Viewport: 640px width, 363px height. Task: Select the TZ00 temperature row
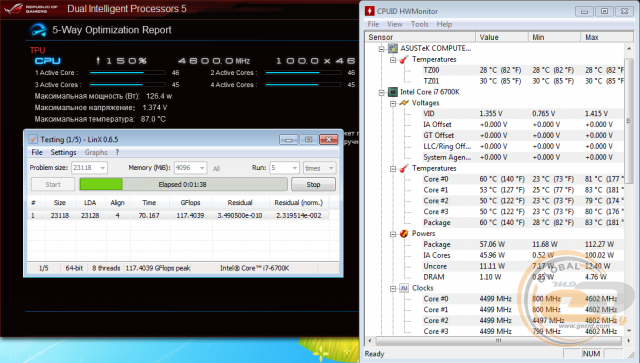tap(523, 70)
